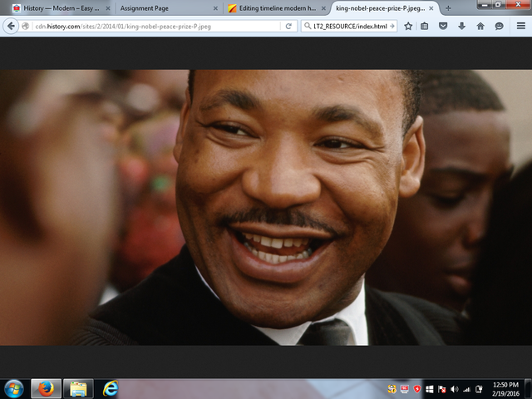The image size is (532, 399).
Task: Launch Internet Explorer from taskbar
Action: tap(111, 389)
